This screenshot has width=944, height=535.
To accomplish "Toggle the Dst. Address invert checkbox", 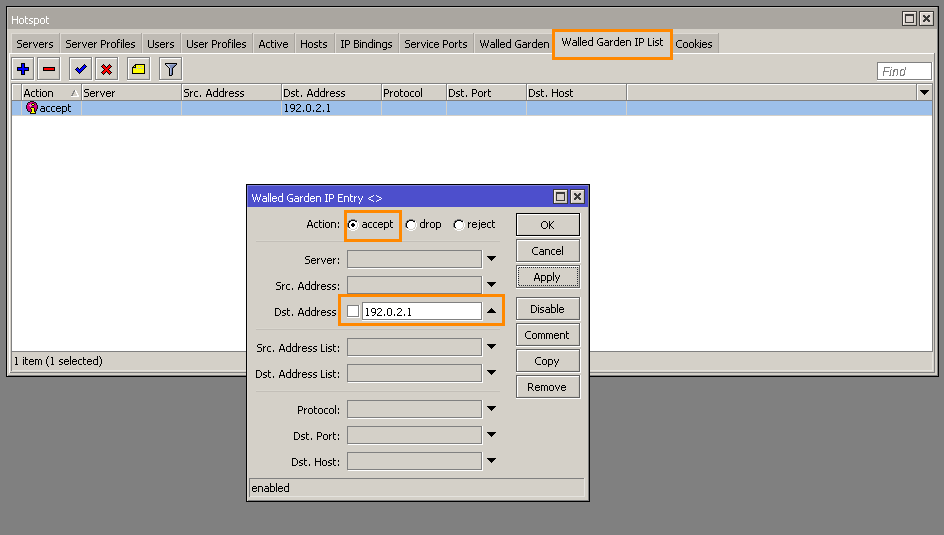I will pyautogui.click(x=352, y=312).
